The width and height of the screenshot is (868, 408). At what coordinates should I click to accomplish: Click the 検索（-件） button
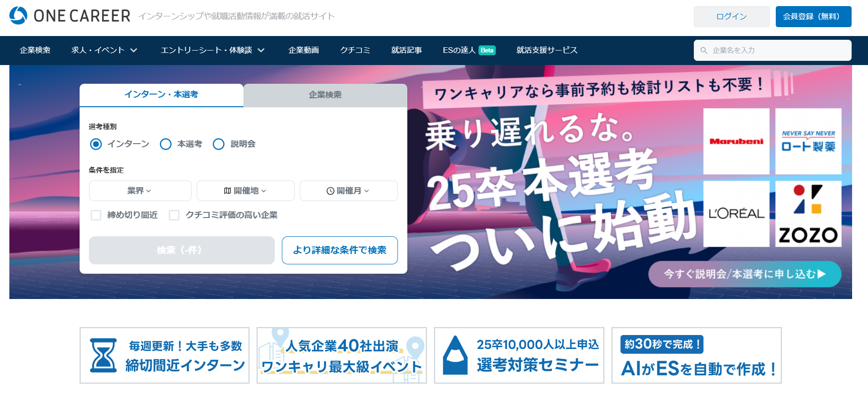(182, 250)
